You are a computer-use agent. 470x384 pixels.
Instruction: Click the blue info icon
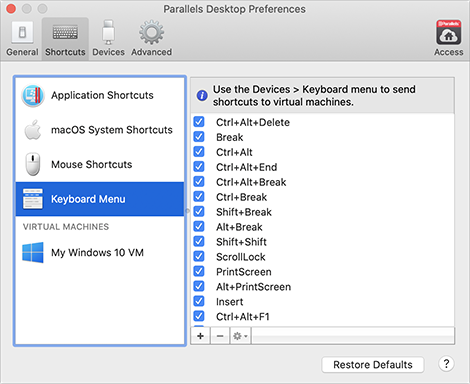(202, 96)
